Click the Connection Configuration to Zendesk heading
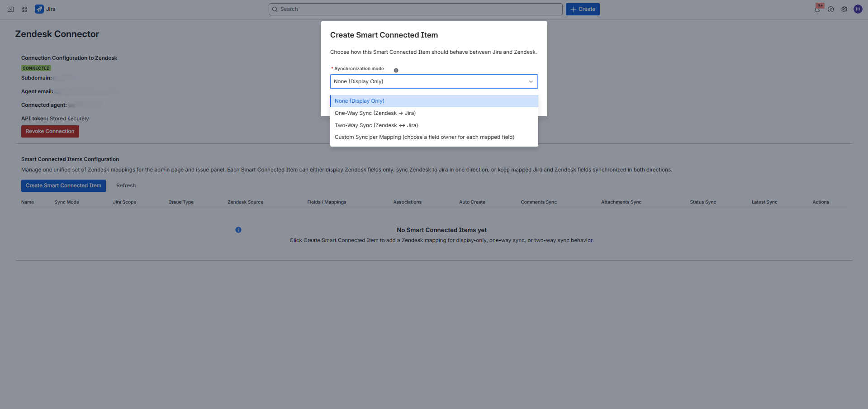 coord(69,58)
